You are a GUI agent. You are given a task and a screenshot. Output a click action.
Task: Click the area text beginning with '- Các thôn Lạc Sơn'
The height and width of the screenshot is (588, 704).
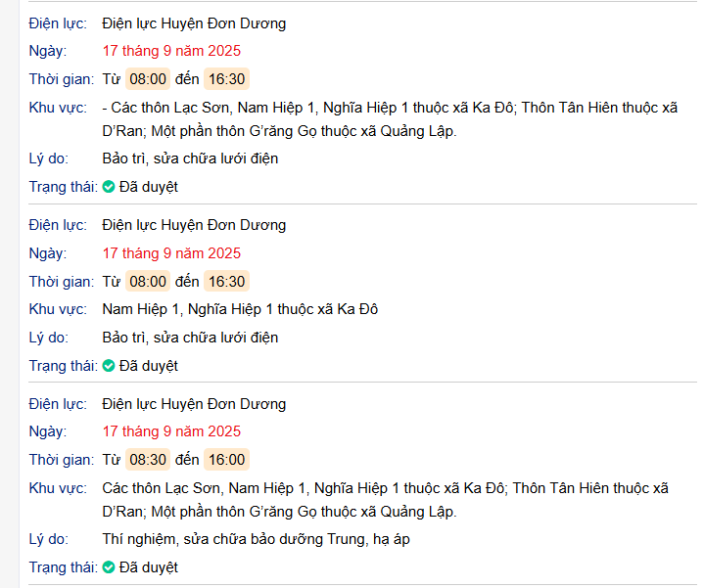(x=390, y=118)
